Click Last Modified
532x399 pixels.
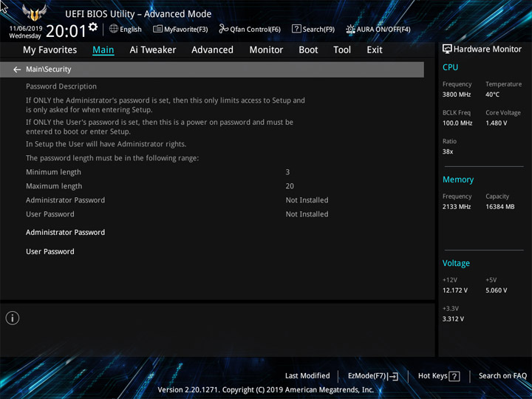(x=307, y=376)
